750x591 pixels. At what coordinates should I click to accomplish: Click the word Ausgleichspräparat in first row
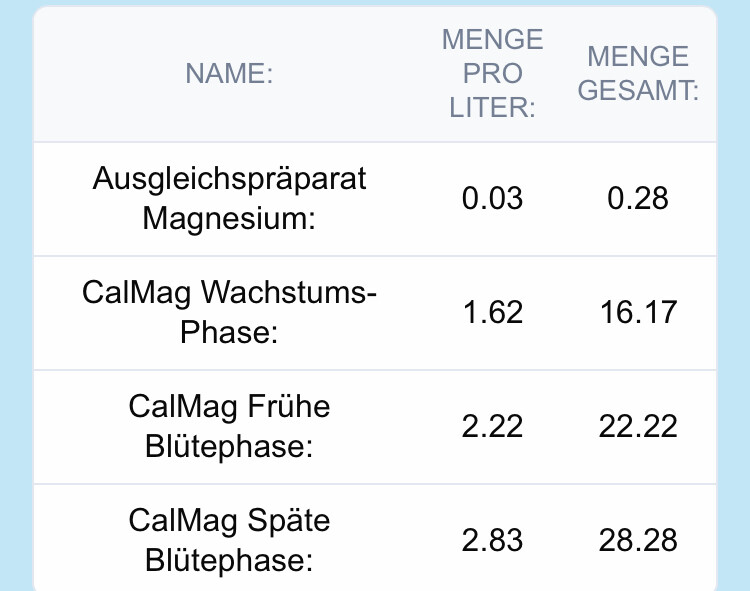[229, 179]
